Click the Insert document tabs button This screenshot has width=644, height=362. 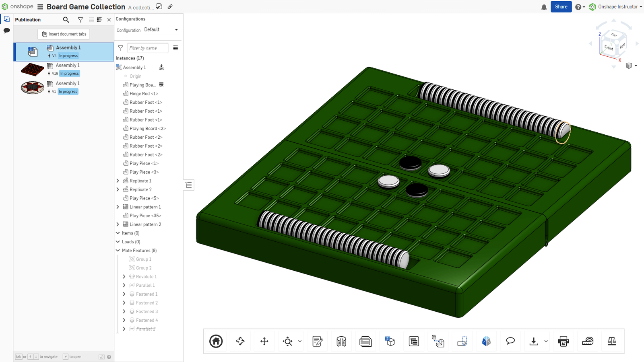click(x=63, y=34)
